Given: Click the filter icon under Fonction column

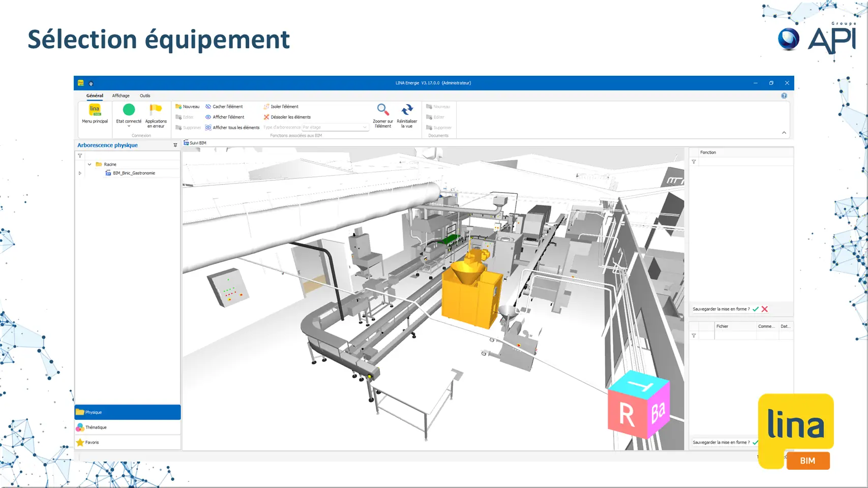Looking at the screenshot, I should coord(694,162).
